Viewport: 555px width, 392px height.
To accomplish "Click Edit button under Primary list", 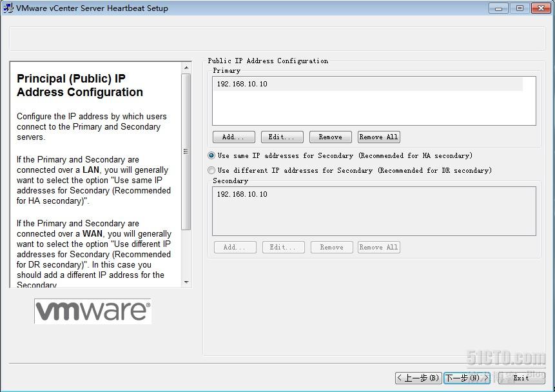I will click(x=282, y=137).
